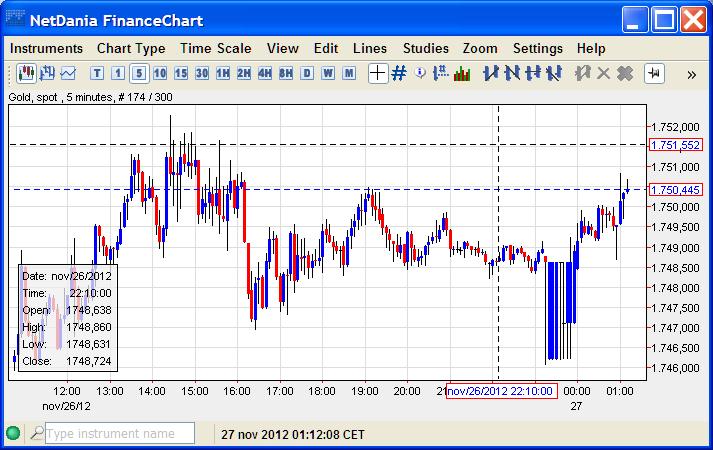This screenshot has height=450, width=713.
Task: Click the delete line X icon
Action: [x=603, y=73]
